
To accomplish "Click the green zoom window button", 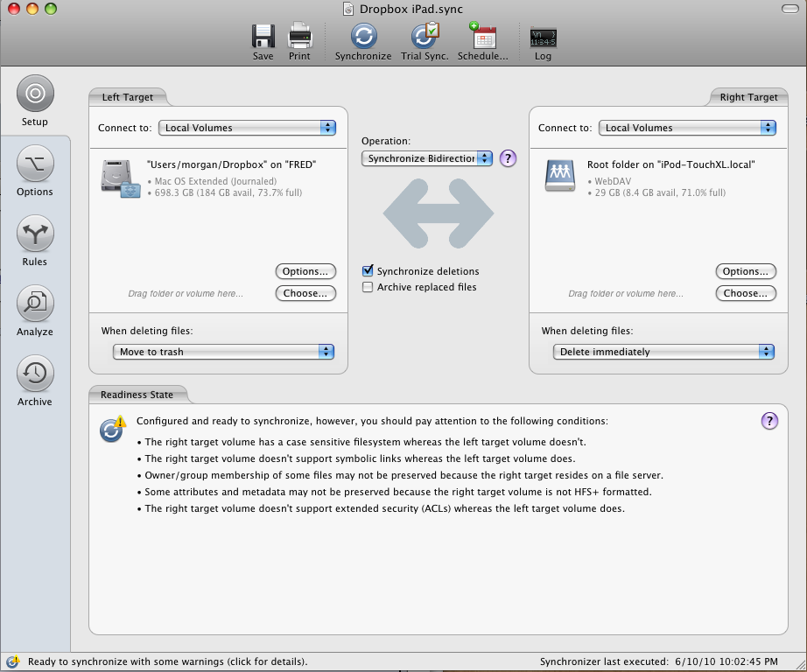I will coord(51,9).
